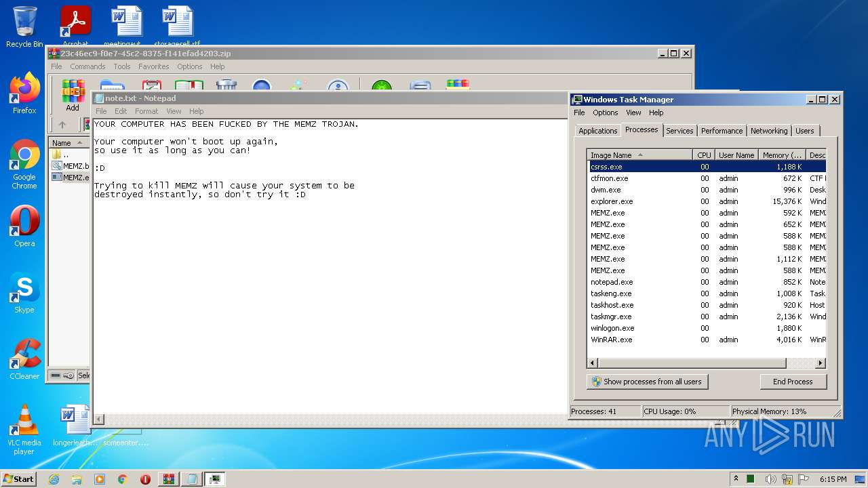
Task: Open the longerleath Word document on desktop
Action: click(x=75, y=426)
